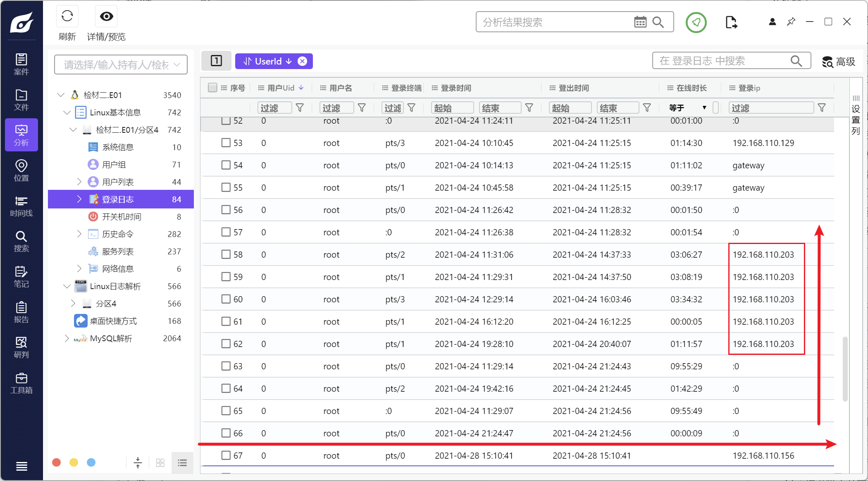Open the Notes (笔记) sidebar section
This screenshot has height=481, width=868.
pos(21,277)
